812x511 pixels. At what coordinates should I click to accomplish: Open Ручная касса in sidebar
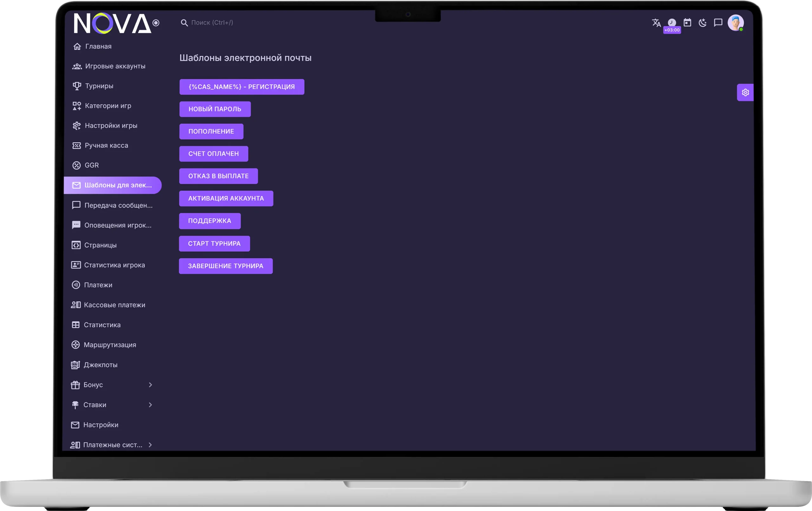tap(106, 145)
